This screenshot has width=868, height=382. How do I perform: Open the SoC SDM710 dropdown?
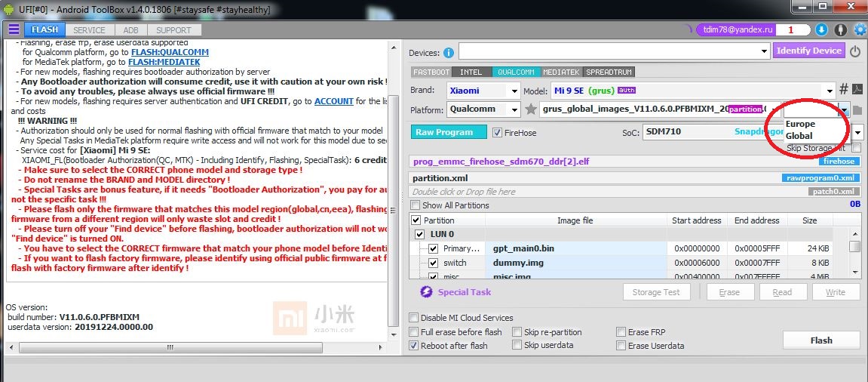[x=753, y=133]
